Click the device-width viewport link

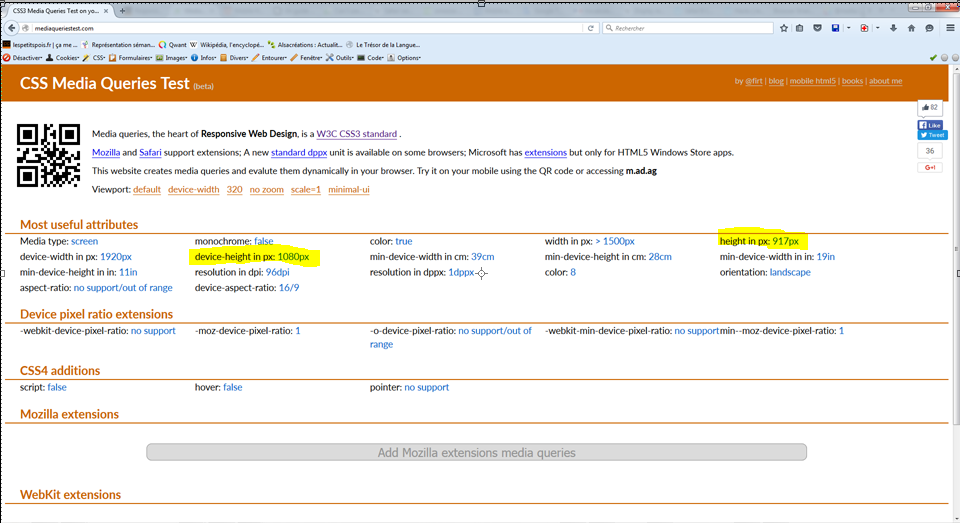click(x=193, y=189)
